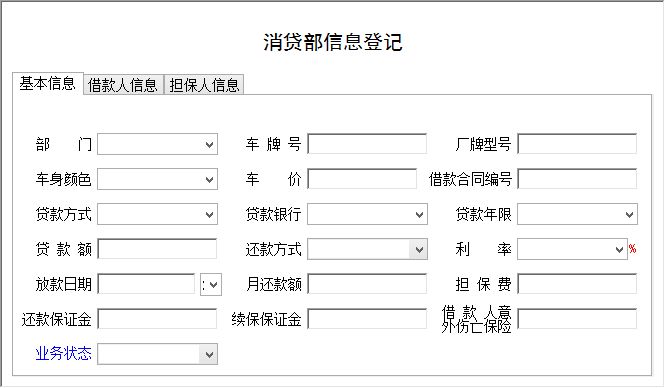Open the 还款方式 dropdown
665x388 pixels.
pyautogui.click(x=367, y=249)
